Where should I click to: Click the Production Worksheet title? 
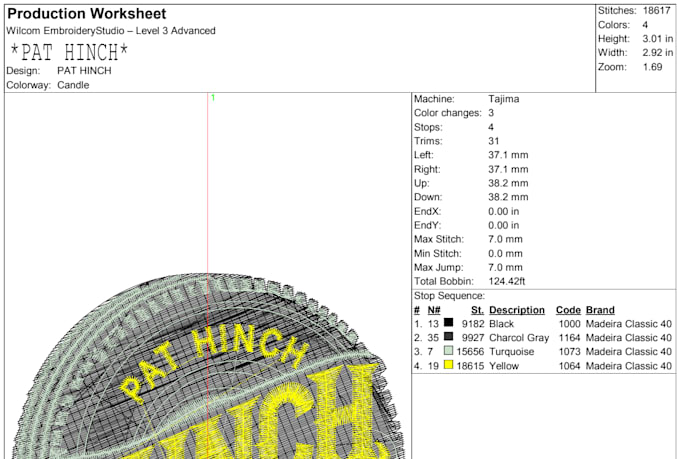(x=87, y=14)
